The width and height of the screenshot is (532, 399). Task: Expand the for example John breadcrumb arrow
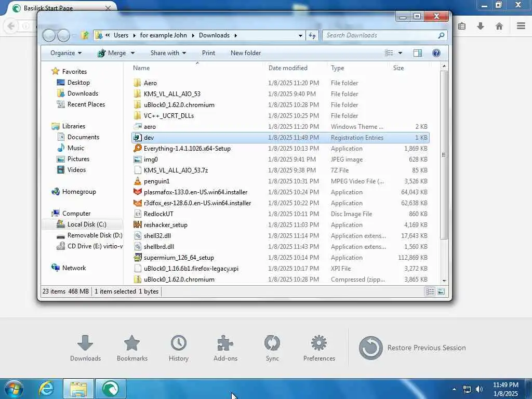pyautogui.click(x=193, y=35)
